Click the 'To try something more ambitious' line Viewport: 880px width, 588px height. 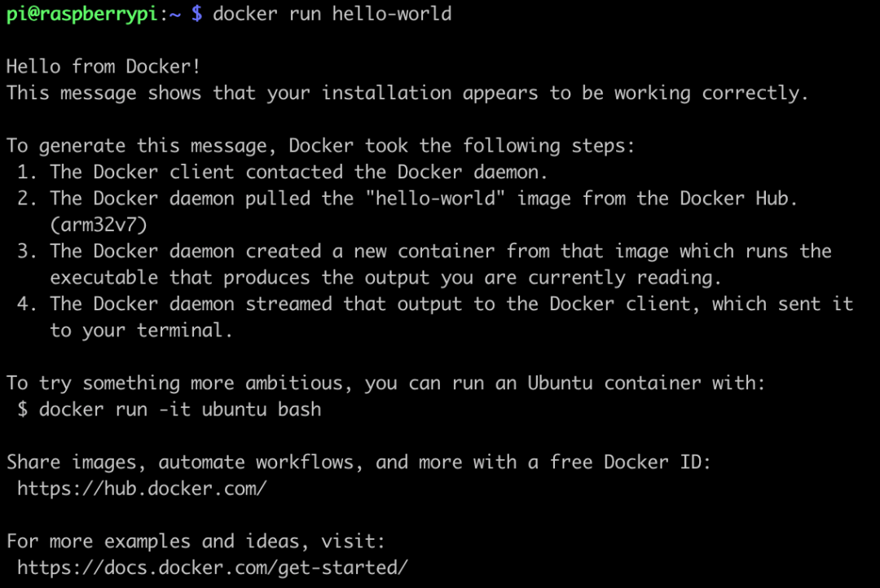point(385,384)
